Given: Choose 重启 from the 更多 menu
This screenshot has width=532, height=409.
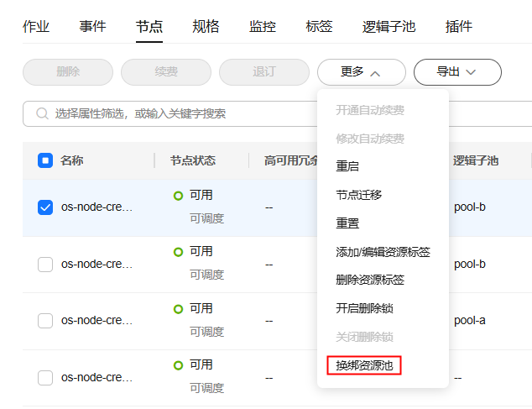Looking at the screenshot, I should click(347, 166).
